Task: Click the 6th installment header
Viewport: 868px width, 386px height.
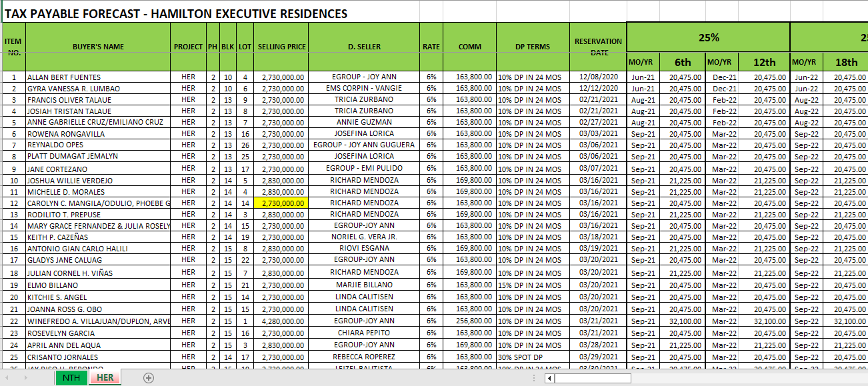Action: [683, 62]
